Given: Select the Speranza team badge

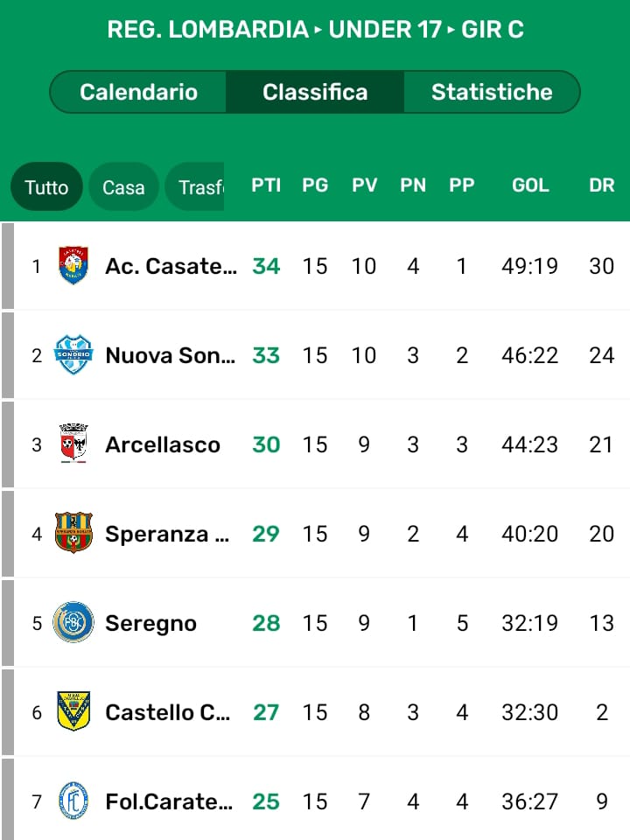Looking at the screenshot, I should pyautogui.click(x=73, y=534).
